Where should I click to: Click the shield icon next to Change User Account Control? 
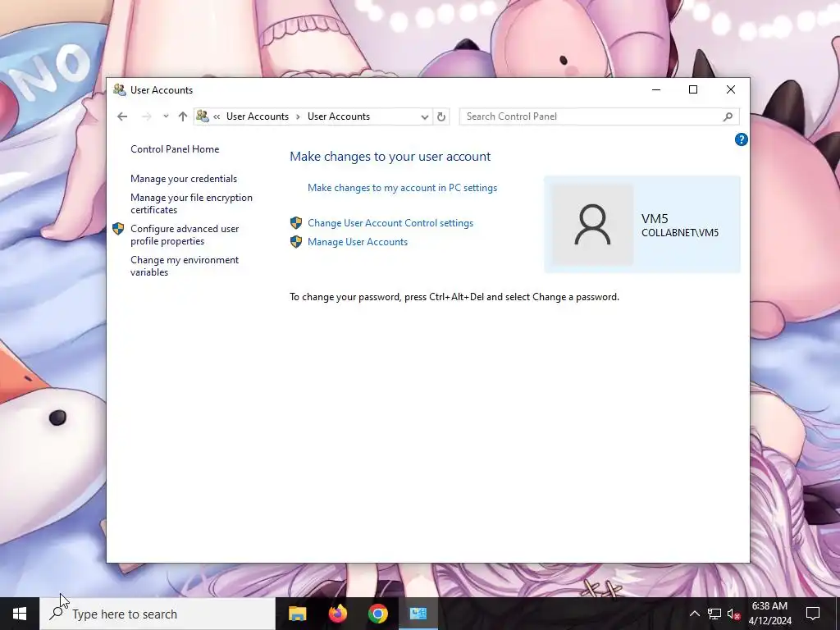tap(295, 223)
